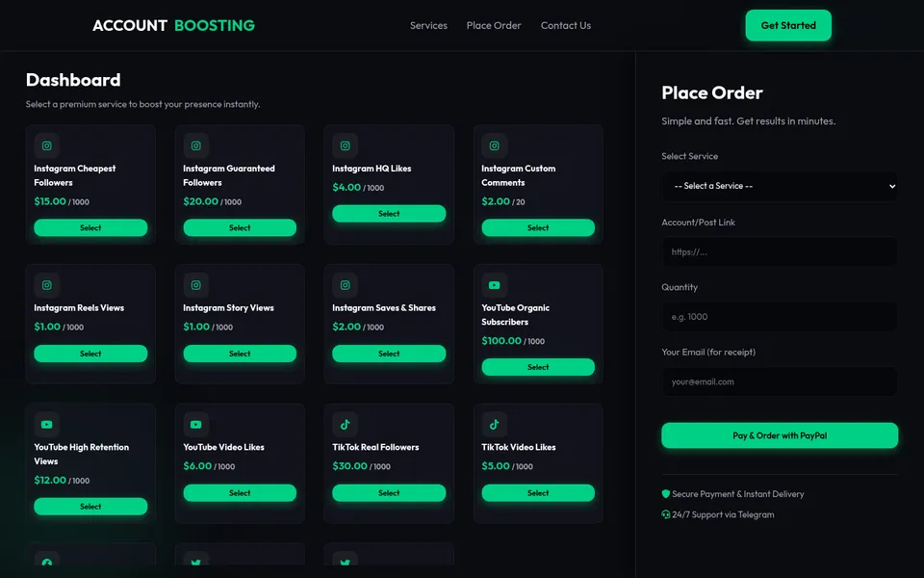
Task: Click the Your Email input field
Action: tap(780, 381)
